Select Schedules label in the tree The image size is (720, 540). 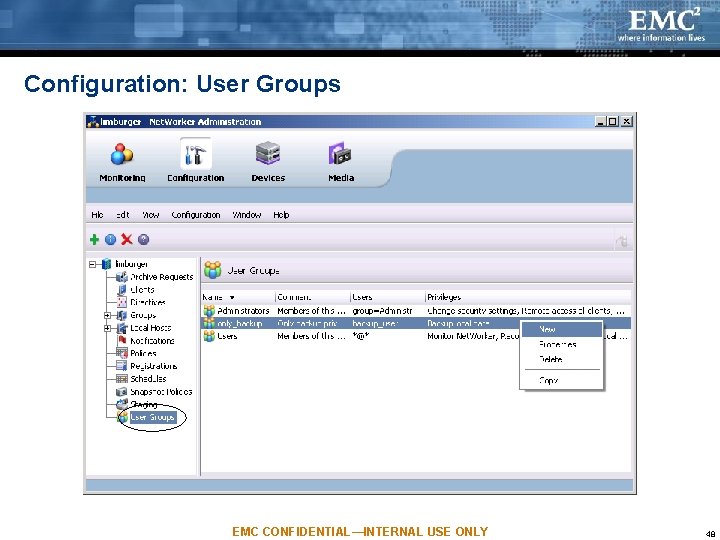click(x=148, y=379)
